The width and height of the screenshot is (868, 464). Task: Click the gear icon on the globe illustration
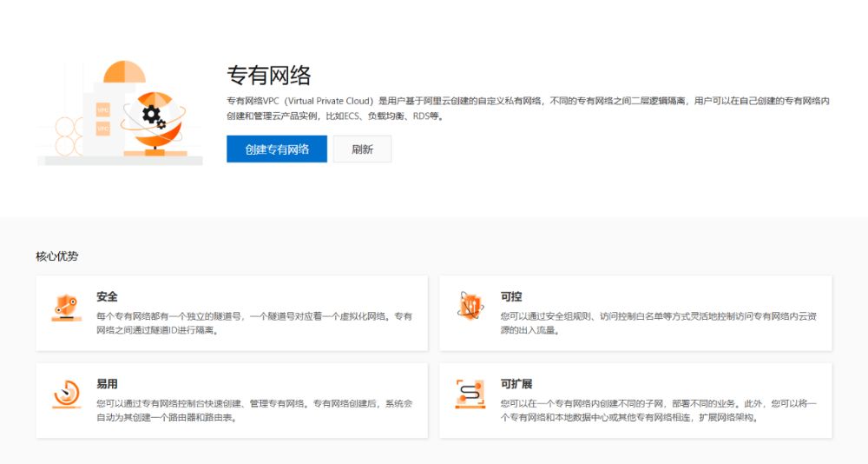(x=152, y=114)
